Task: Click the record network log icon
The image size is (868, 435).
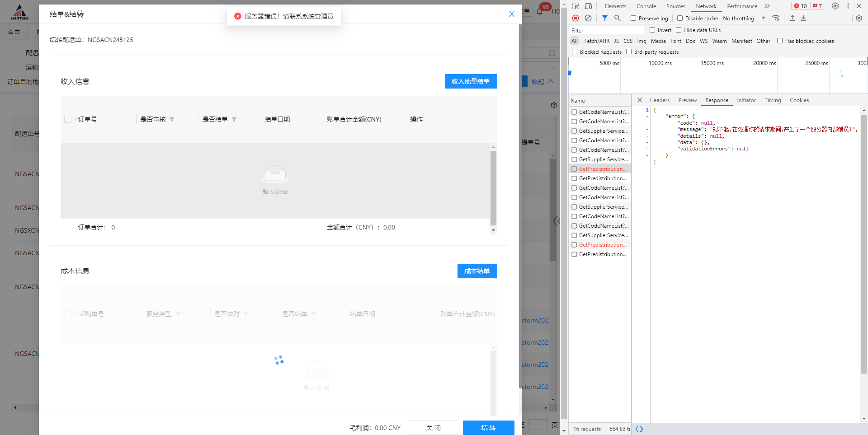Action: pyautogui.click(x=575, y=18)
